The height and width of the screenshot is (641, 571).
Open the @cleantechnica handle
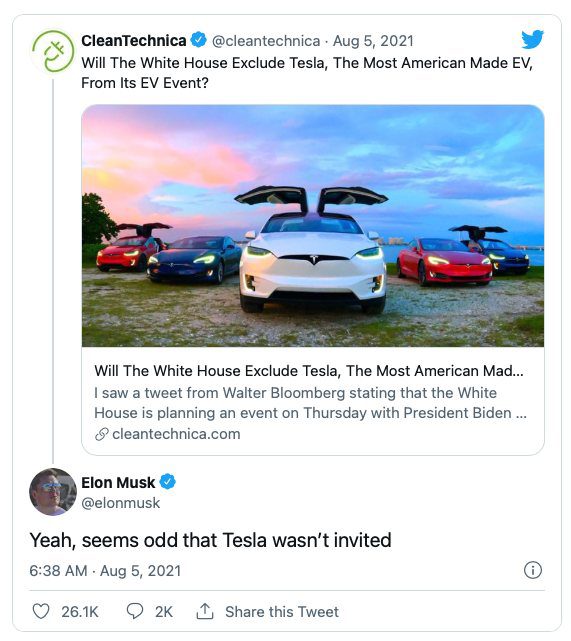[x=266, y=40]
